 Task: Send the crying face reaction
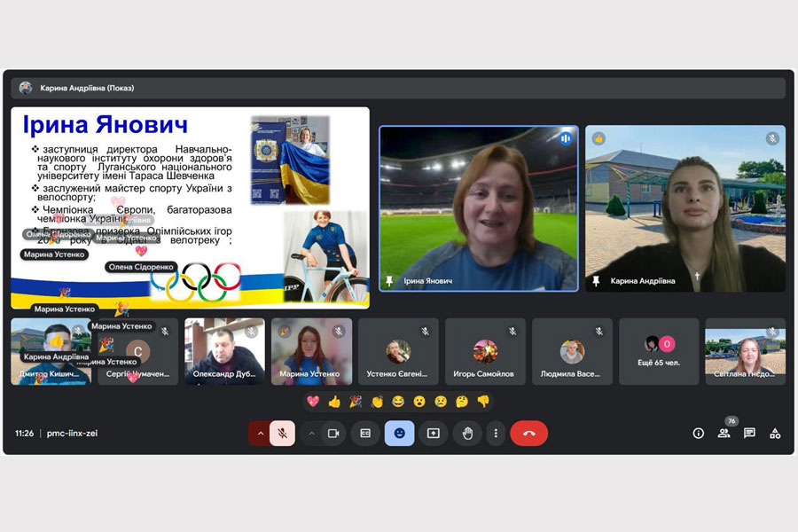(441, 402)
